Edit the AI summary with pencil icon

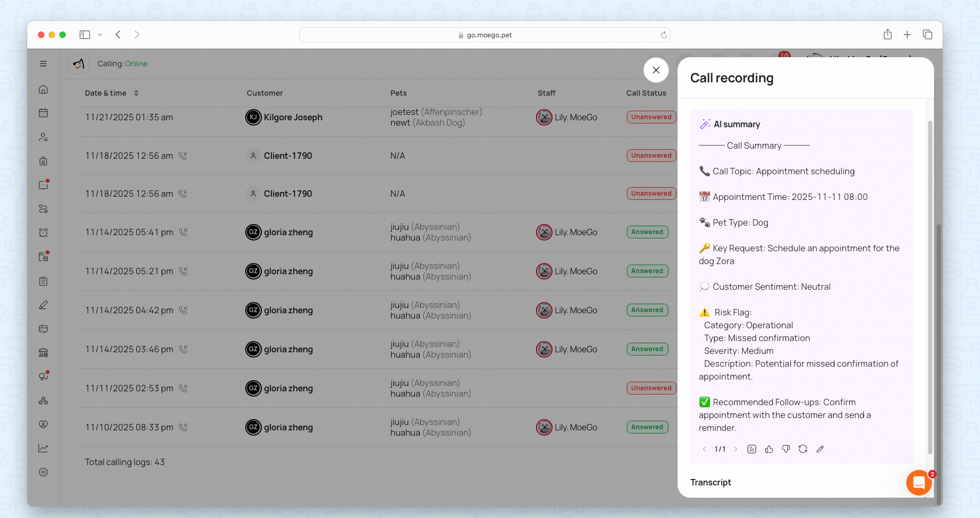click(x=820, y=449)
